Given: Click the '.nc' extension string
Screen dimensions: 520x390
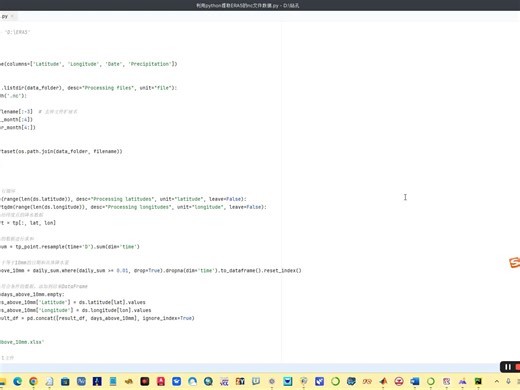Looking at the screenshot, I should [x=14, y=96].
